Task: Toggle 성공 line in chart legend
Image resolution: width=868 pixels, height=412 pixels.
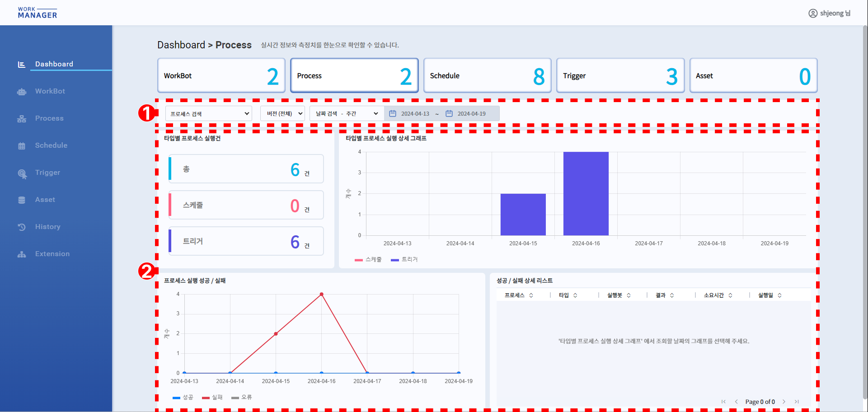Action: click(183, 397)
